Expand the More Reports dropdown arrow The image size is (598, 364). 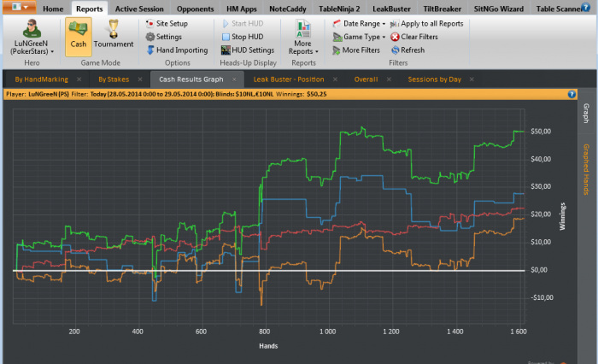coord(317,51)
